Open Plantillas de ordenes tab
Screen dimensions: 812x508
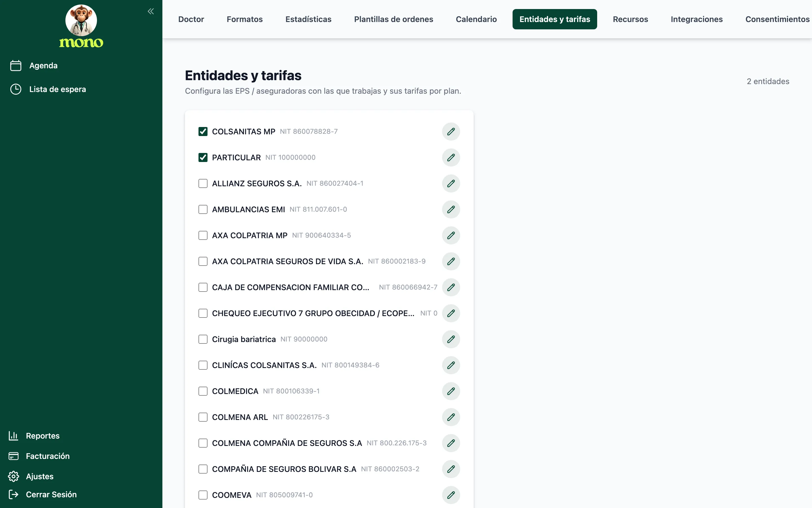tap(394, 19)
